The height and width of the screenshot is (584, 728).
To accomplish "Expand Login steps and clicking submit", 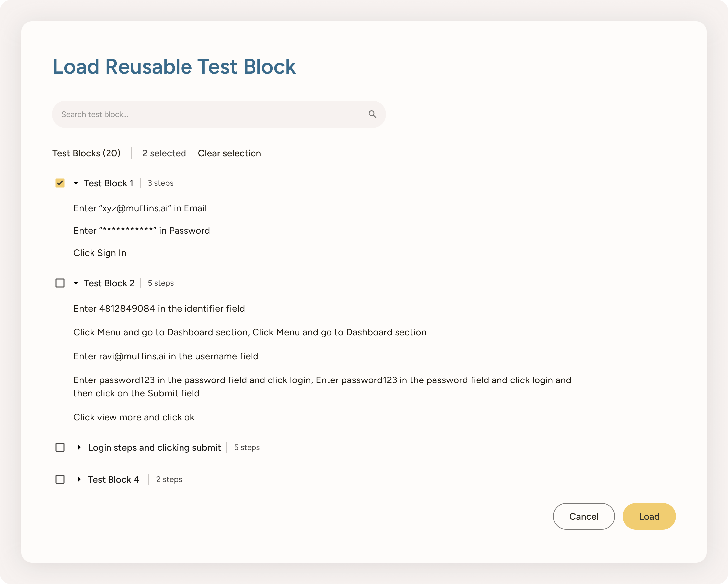I will coord(80,447).
